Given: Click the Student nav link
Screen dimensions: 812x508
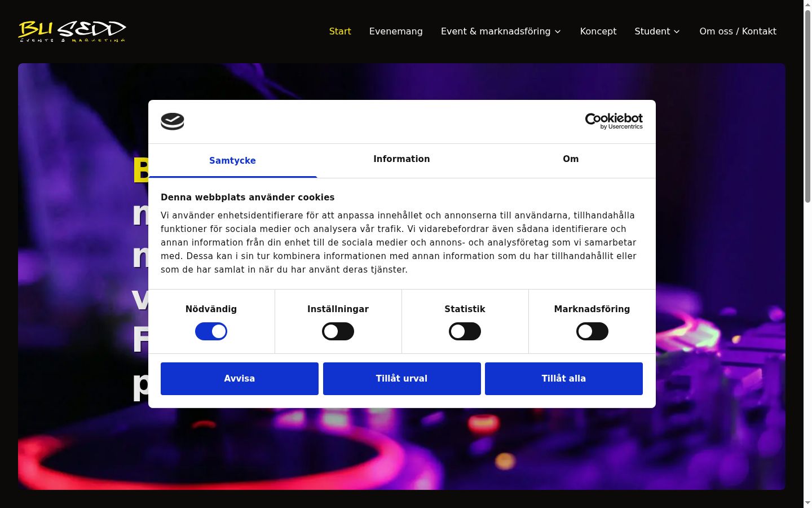Looking at the screenshot, I should tap(652, 32).
